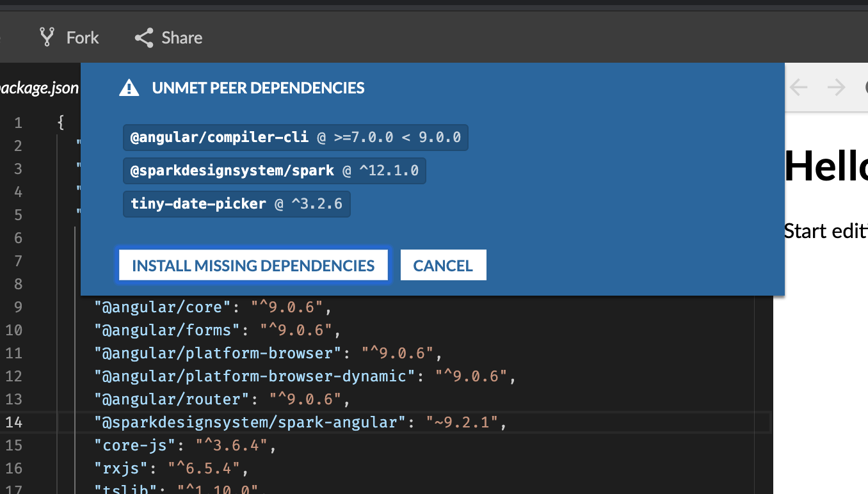Place cursor on the @angular/core entry
The height and width of the screenshot is (494, 868).
(160, 307)
